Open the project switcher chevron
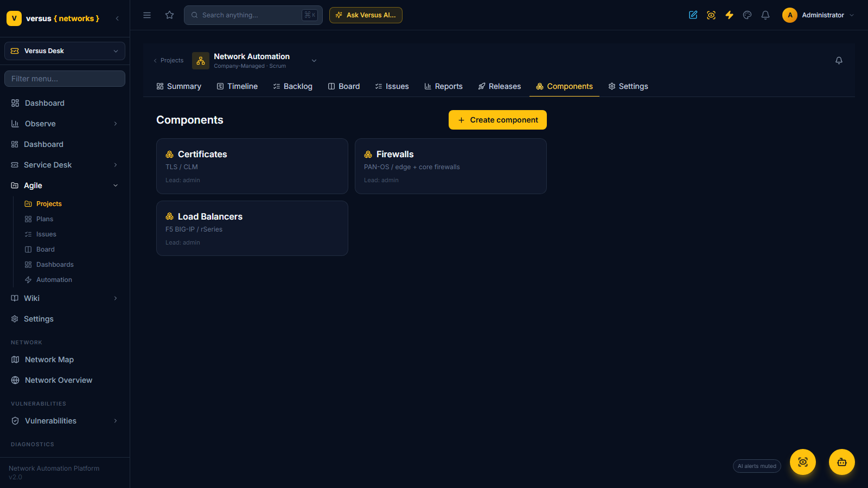Viewport: 868px width, 488px height. pyautogui.click(x=314, y=61)
